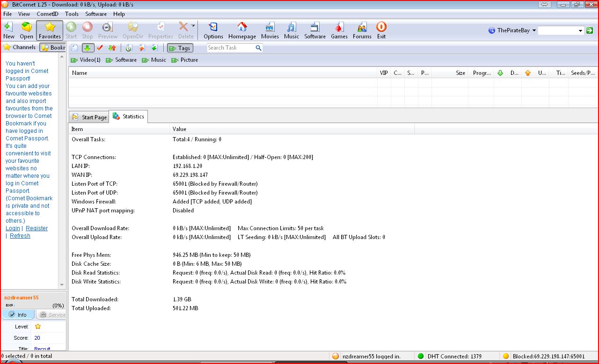Click the Open torrent toolbar icon
The width and height of the screenshot is (599, 364).
click(27, 30)
